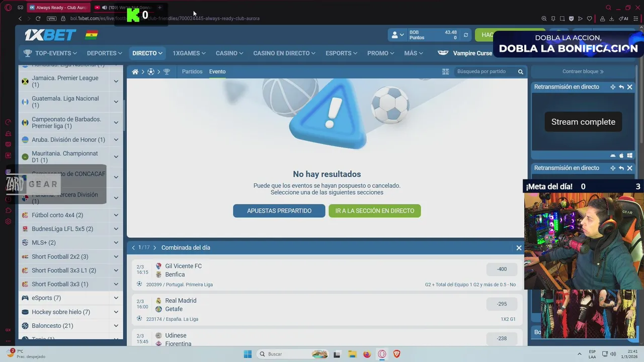Open the DIRECTO menu
Image resolution: width=644 pixels, height=362 pixels.
coord(147,53)
